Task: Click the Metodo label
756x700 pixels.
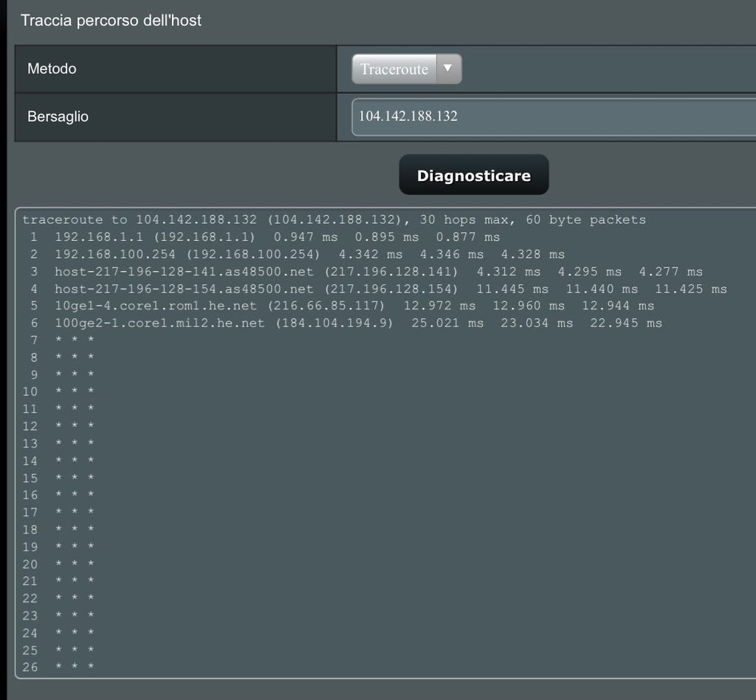Action: (52, 69)
